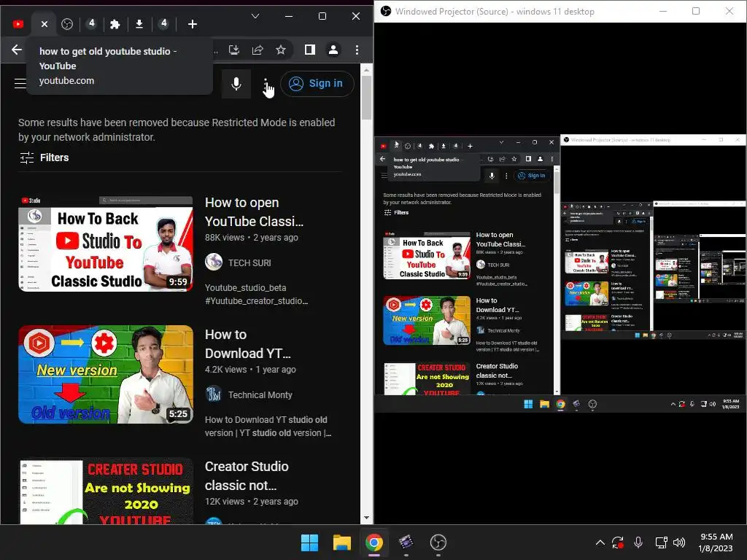Open 'Creator Studio classic not...' video title
This screenshot has height=560, width=747.
(247, 475)
